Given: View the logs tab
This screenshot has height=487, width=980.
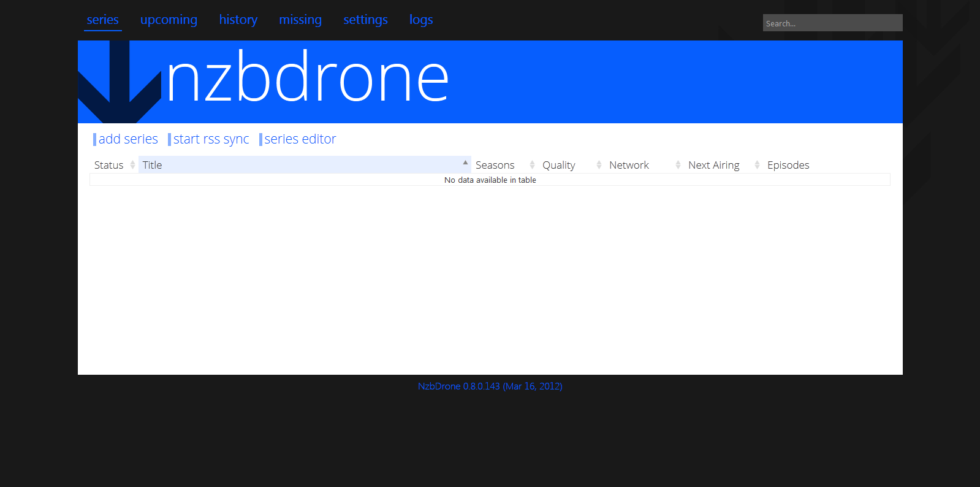Looking at the screenshot, I should (x=421, y=20).
